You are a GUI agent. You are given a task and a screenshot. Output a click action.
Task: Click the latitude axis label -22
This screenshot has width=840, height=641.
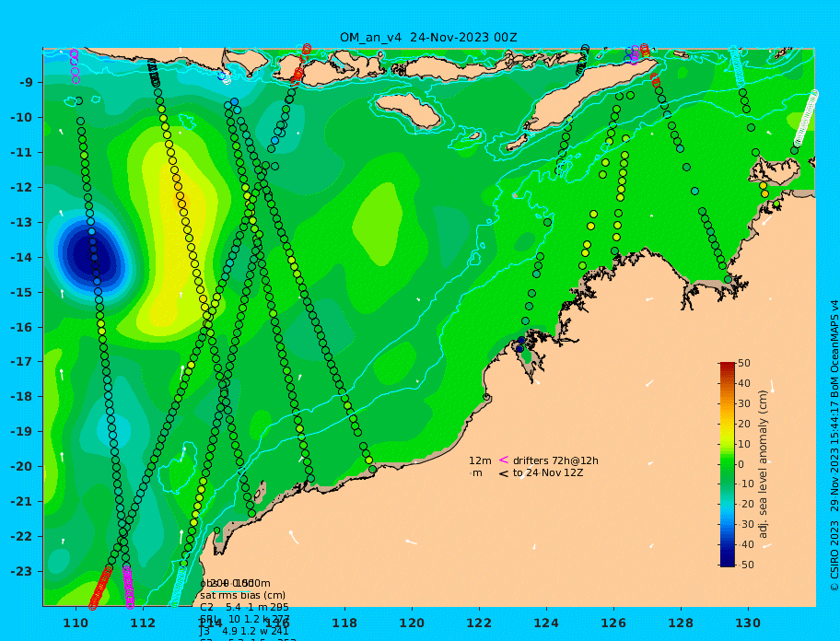23,537
